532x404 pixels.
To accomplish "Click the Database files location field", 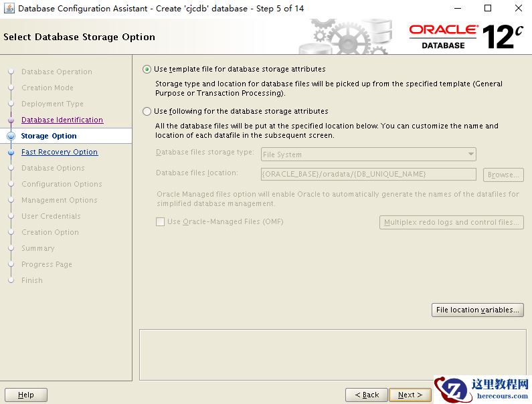I will (x=369, y=175).
